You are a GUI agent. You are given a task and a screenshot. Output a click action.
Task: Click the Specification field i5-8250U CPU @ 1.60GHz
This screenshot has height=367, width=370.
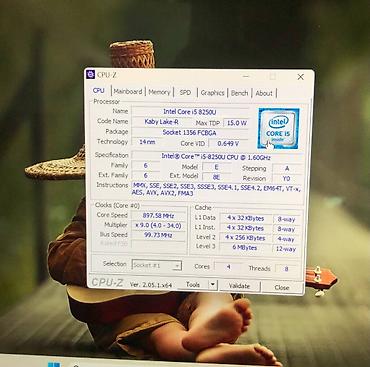pyautogui.click(x=216, y=156)
